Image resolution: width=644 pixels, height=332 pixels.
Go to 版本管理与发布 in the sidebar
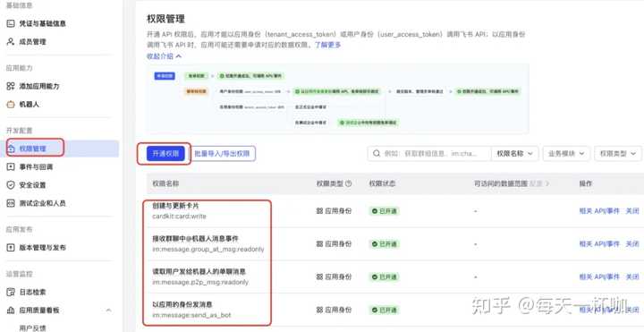pyautogui.click(x=37, y=247)
